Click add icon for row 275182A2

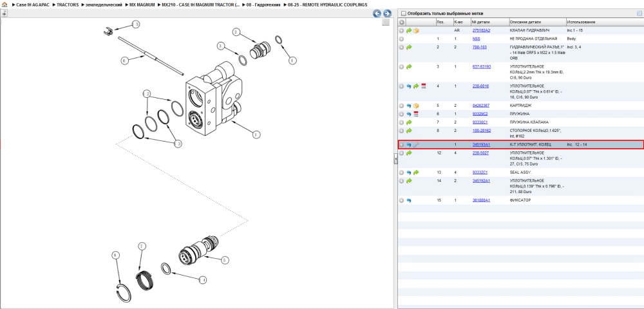point(402,30)
